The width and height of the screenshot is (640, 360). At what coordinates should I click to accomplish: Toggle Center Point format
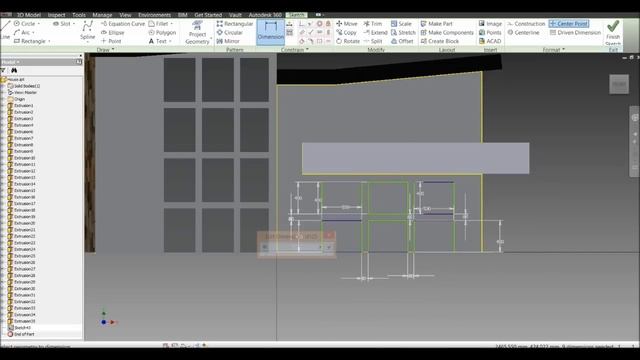(569, 24)
